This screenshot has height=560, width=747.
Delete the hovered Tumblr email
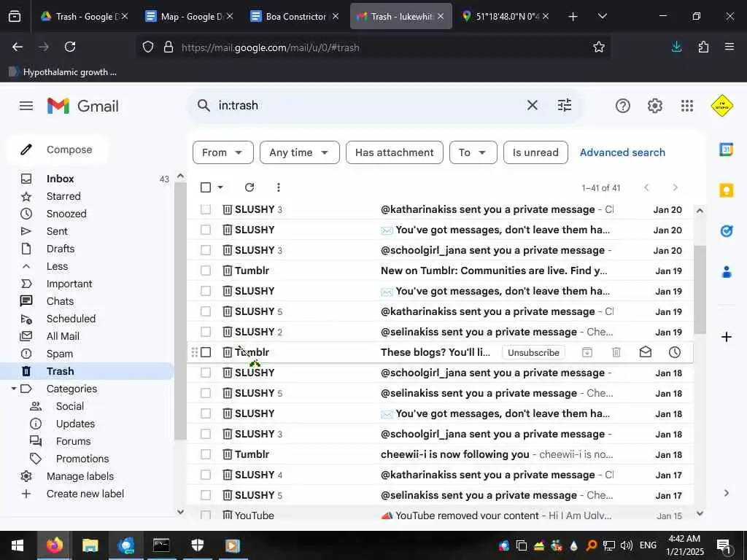(616, 352)
